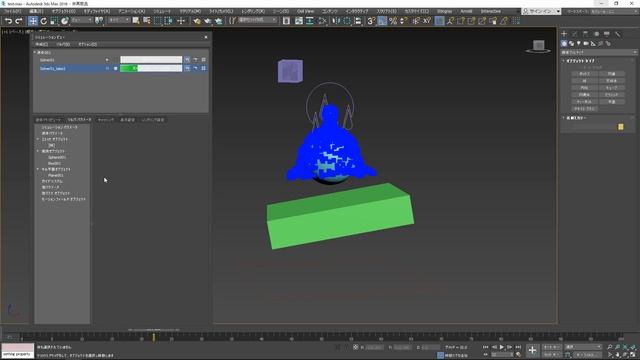Viewport: 640px width, 360px height.
Task: Open the Edit menu
Action: [x=36, y=11]
